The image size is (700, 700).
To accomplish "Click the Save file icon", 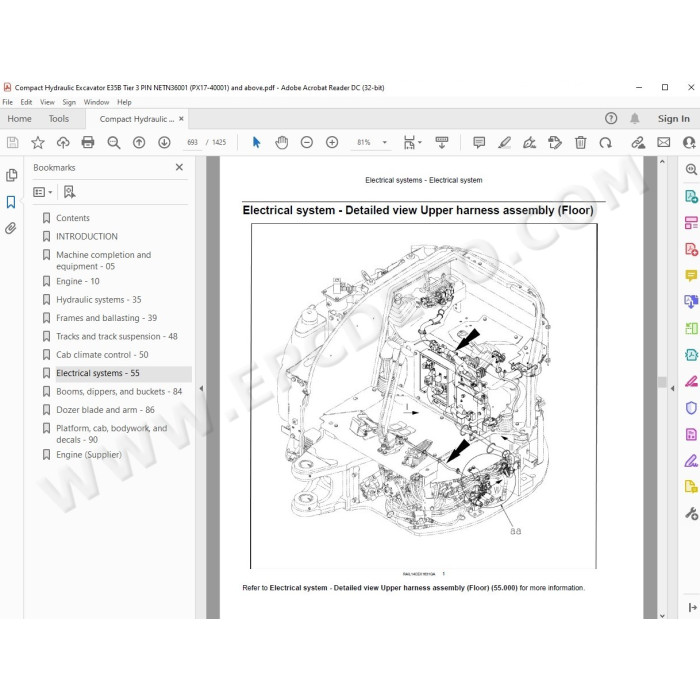I will click(12, 142).
